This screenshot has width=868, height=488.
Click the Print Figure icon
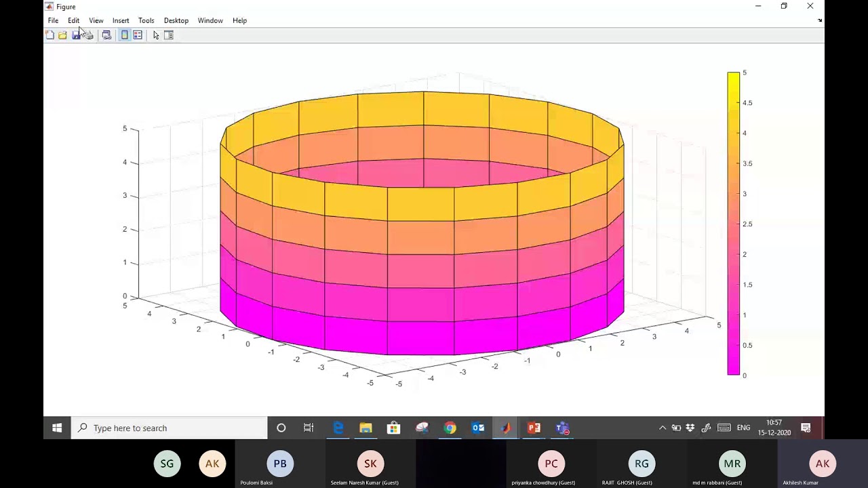[x=88, y=35]
